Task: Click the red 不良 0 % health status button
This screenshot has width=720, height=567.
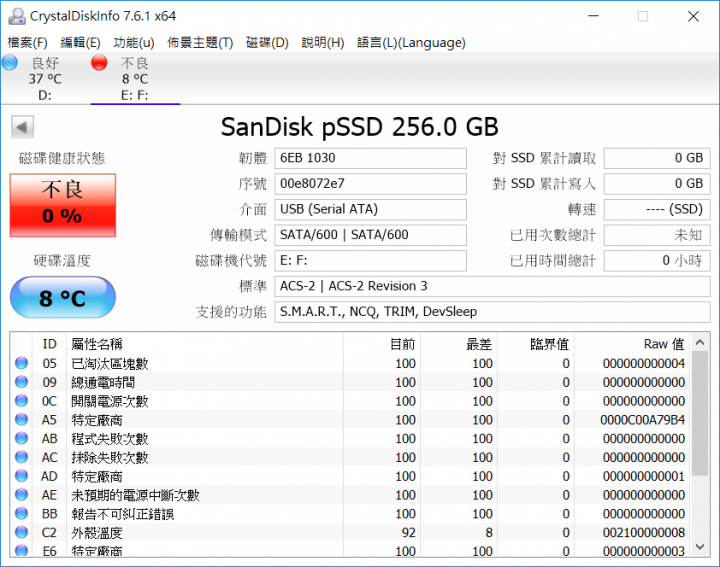Action: 63,205
